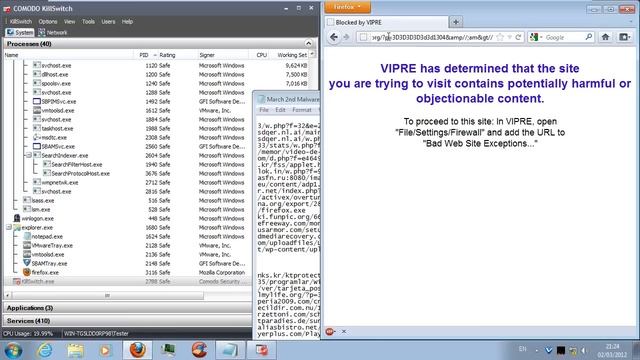Select the notepad.exe process icon
The height and width of the screenshot is (360, 640).
(x=27, y=236)
